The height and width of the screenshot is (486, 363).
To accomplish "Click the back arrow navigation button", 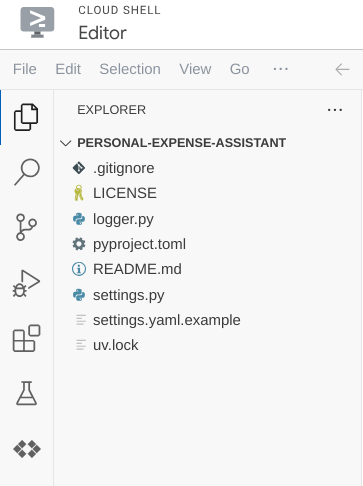I will point(342,69).
